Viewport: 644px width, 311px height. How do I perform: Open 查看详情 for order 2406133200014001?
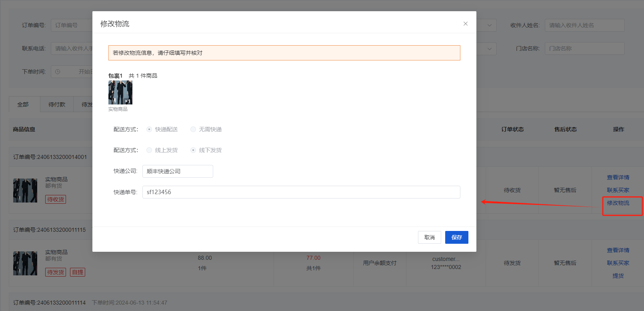618,177
